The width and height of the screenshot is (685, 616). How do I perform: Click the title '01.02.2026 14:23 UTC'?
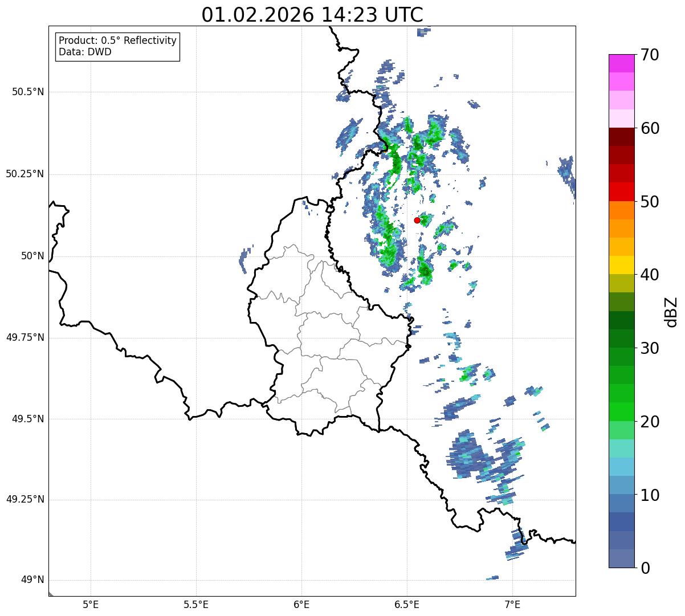pyautogui.click(x=312, y=15)
